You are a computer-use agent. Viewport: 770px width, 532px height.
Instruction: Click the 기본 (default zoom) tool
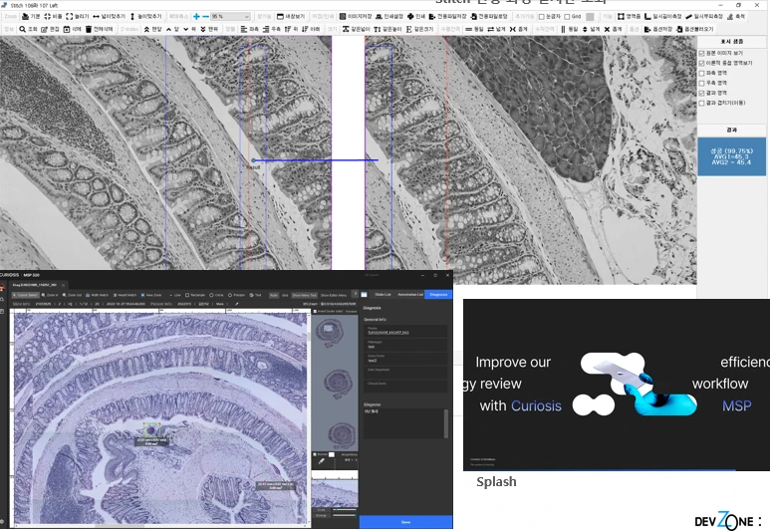31,16
